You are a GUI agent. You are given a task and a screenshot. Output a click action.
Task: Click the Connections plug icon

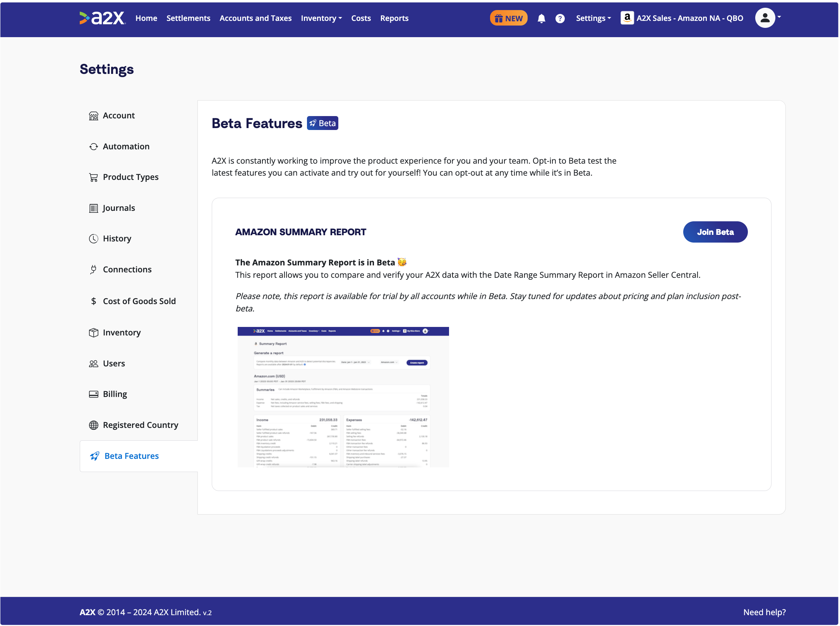point(94,270)
